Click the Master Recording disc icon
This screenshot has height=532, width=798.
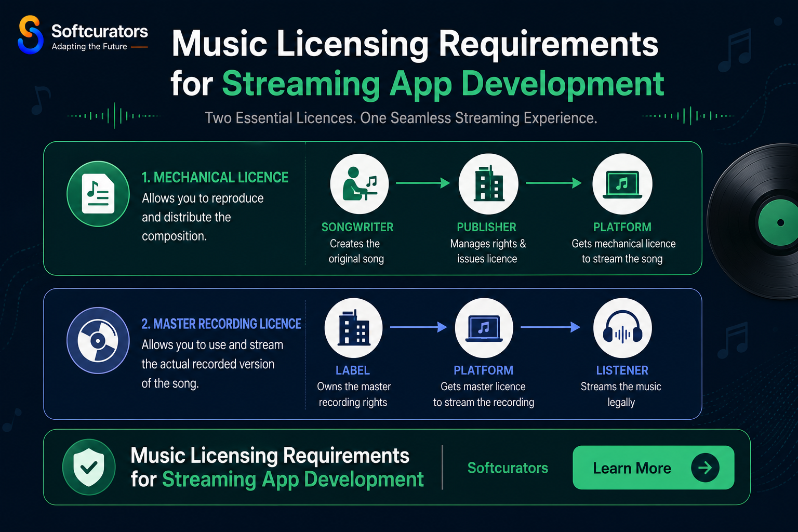98,341
